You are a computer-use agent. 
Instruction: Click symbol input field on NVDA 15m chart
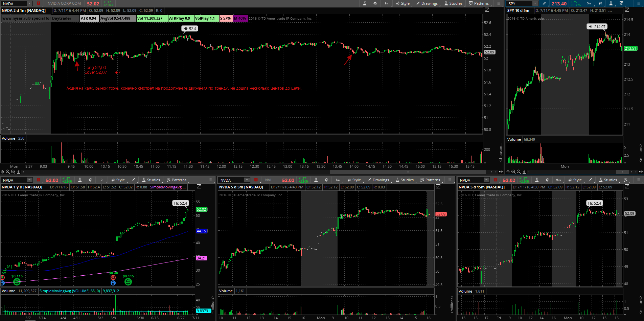point(471,180)
